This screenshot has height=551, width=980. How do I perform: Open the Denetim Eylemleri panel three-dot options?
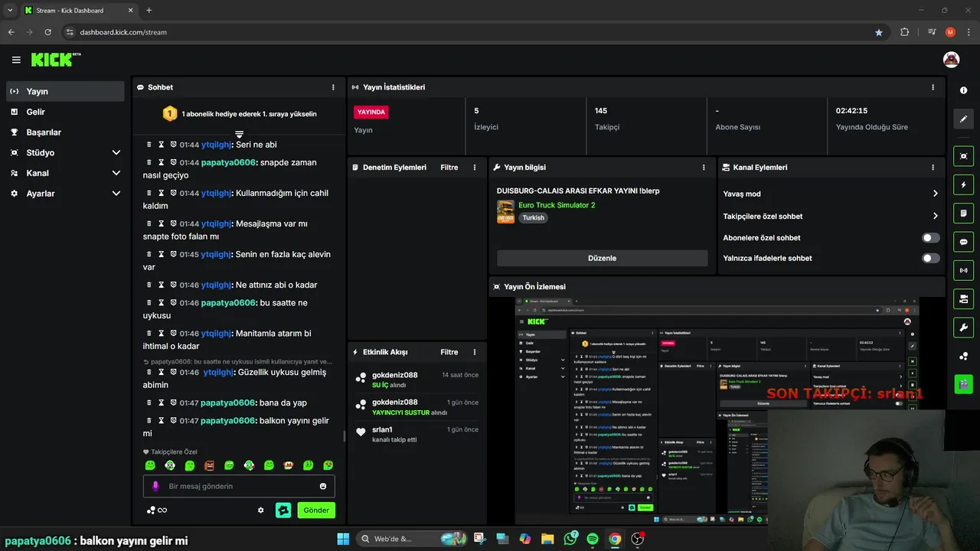tap(475, 167)
